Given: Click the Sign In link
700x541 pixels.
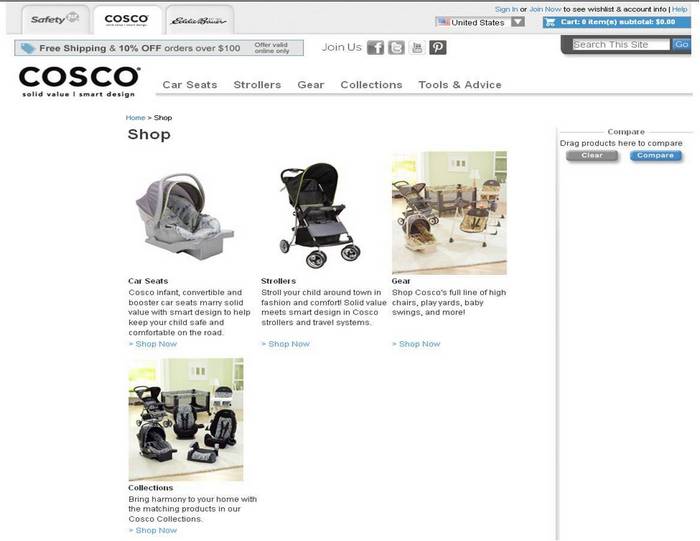Looking at the screenshot, I should (x=506, y=9).
